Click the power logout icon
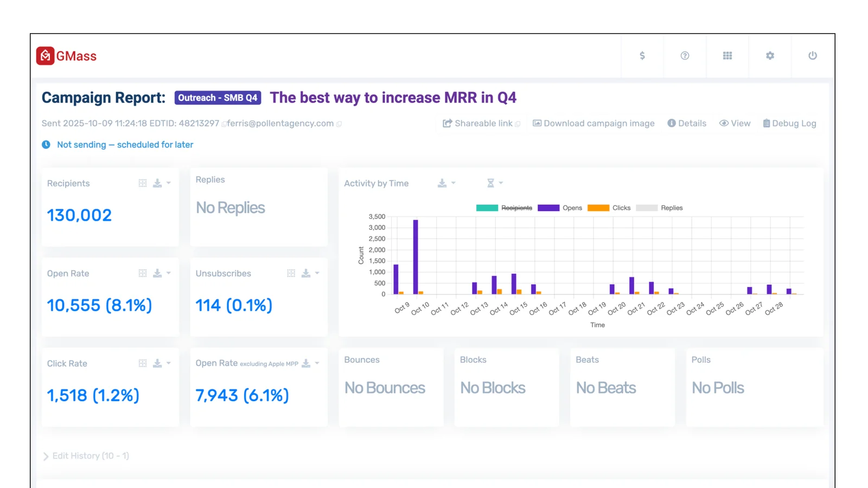The height and width of the screenshot is (488, 868). [x=813, y=56]
